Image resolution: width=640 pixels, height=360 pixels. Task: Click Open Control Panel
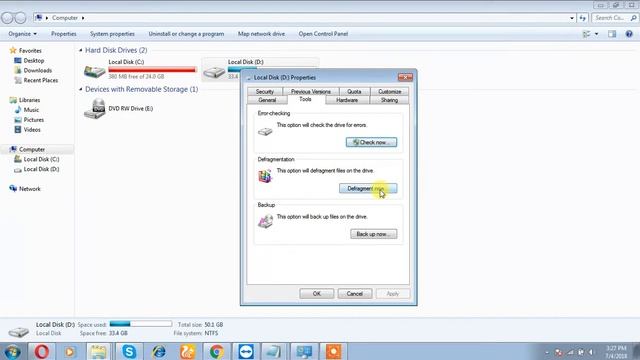pos(323,34)
